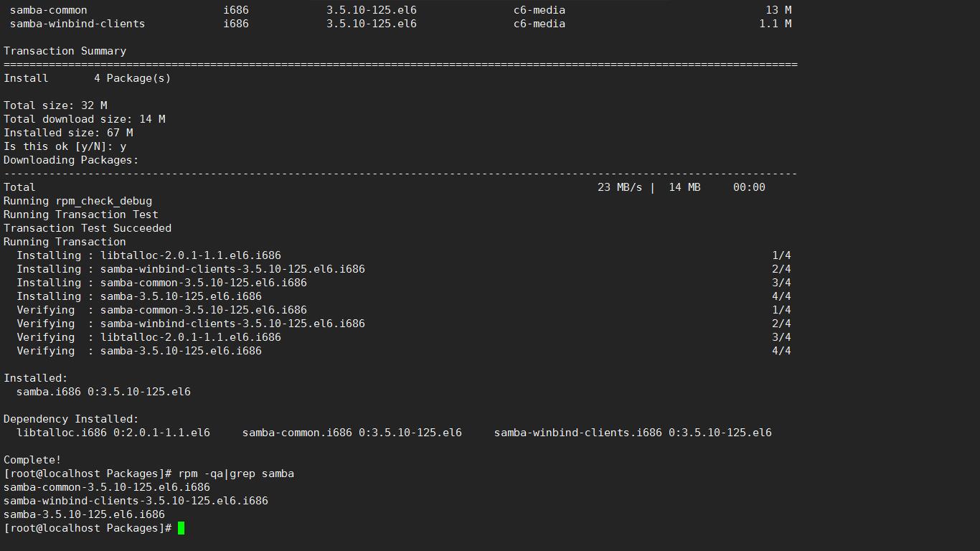Click 'samba-common' package name in top table
Viewport: 980px width, 551px height.
49,10
